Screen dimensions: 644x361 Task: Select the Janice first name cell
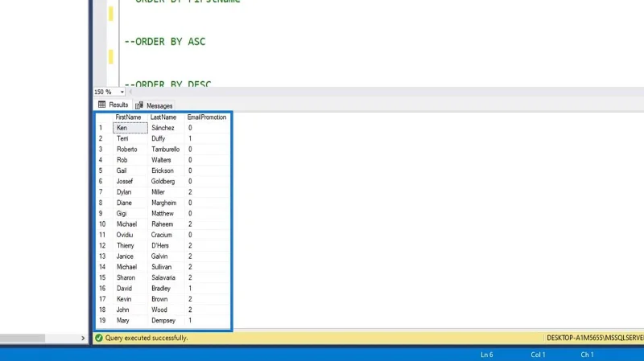(x=130, y=256)
